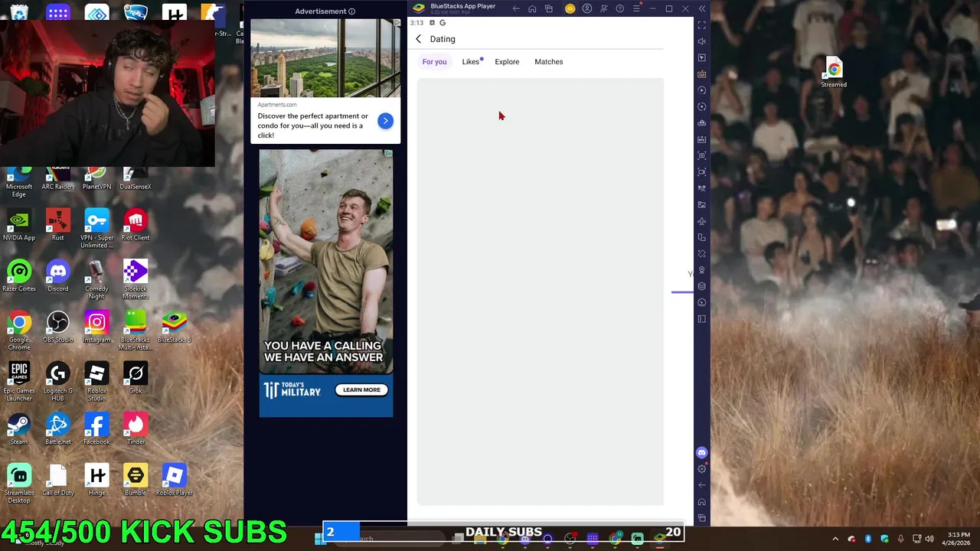This screenshot has width=980, height=551.
Task: Click Android recents button in sidebar bottom
Action: click(702, 518)
